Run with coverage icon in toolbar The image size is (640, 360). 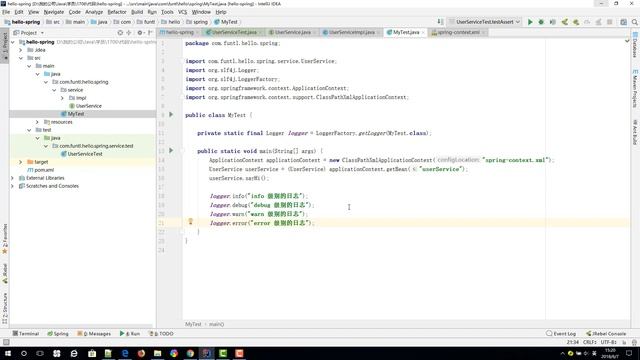(553, 22)
